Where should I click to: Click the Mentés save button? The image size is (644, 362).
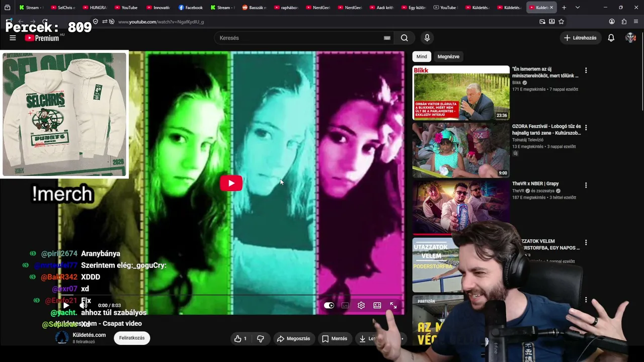(x=335, y=338)
